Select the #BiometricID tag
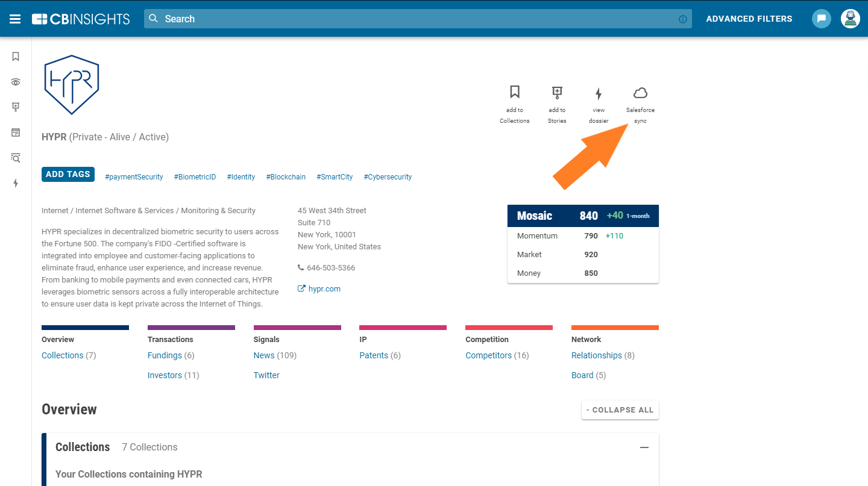Screen dimensions: 868x486 pos(195,177)
